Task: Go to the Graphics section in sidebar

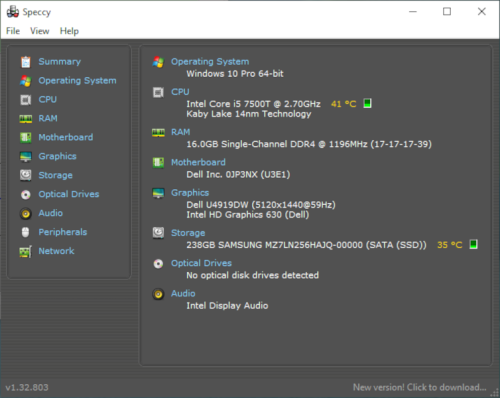Action: coord(57,156)
